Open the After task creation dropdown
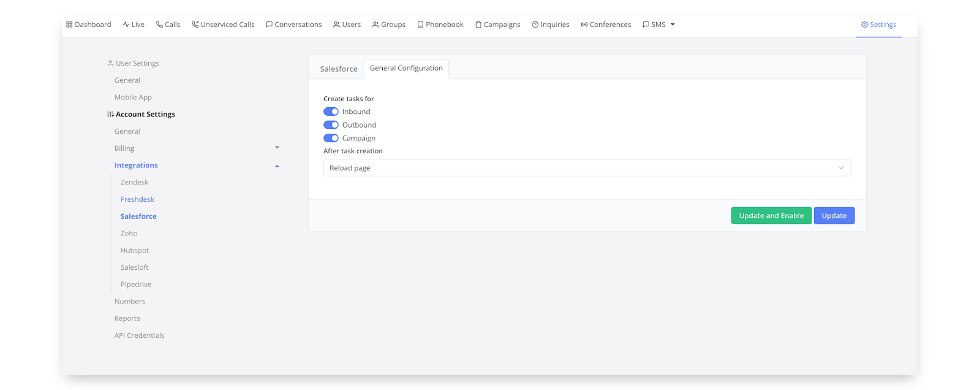The image size is (980, 390). [587, 168]
